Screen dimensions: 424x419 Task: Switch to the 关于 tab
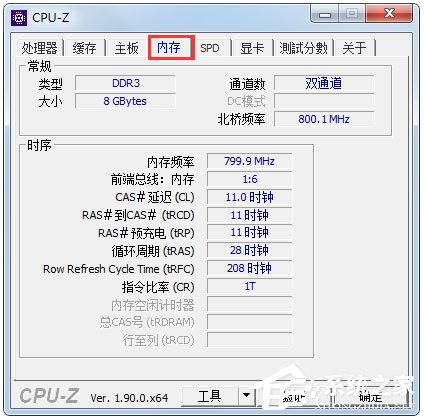(x=354, y=48)
